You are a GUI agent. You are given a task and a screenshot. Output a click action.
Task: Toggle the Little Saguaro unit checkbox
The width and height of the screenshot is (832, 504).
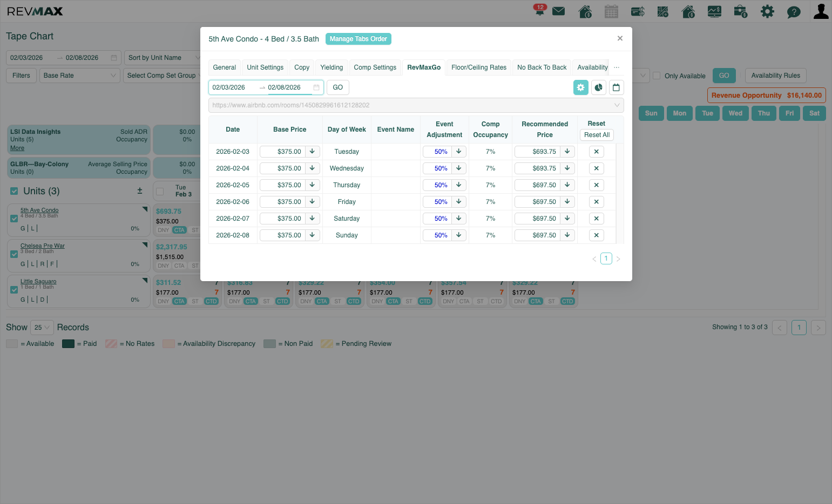coord(14,290)
